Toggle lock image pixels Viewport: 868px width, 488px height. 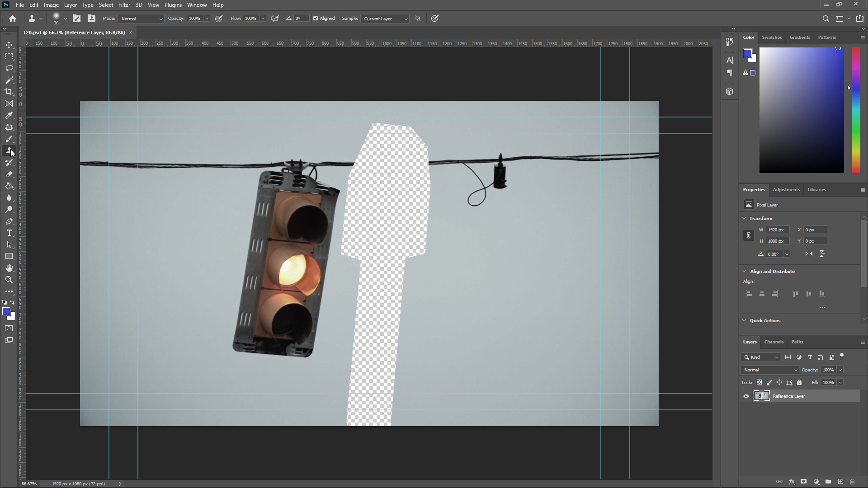pyautogui.click(x=769, y=382)
